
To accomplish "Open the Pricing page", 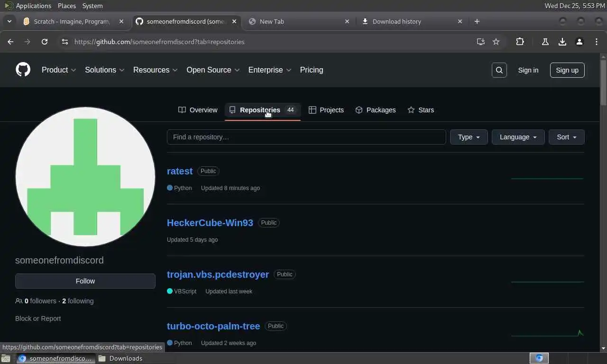I will (x=312, y=70).
